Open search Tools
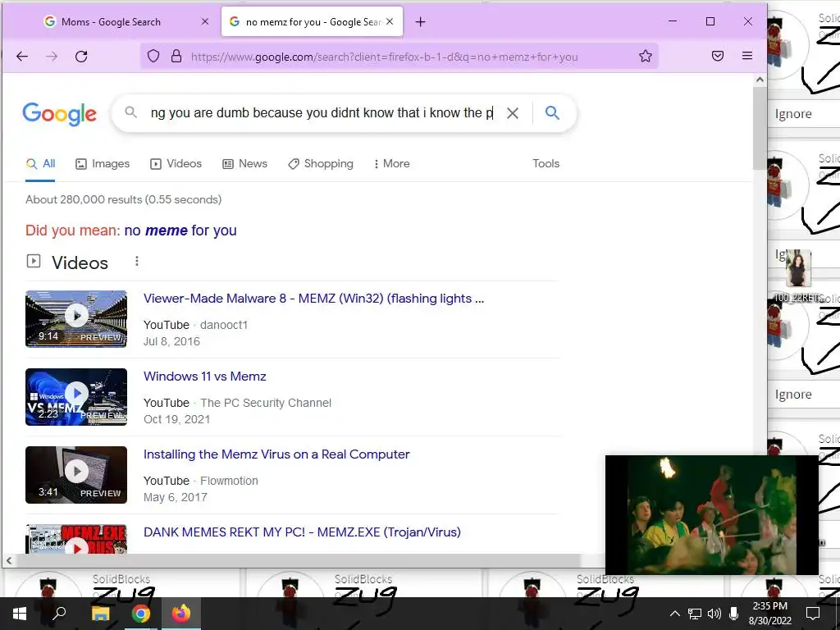Viewport: 840px width, 630px height. point(546,164)
